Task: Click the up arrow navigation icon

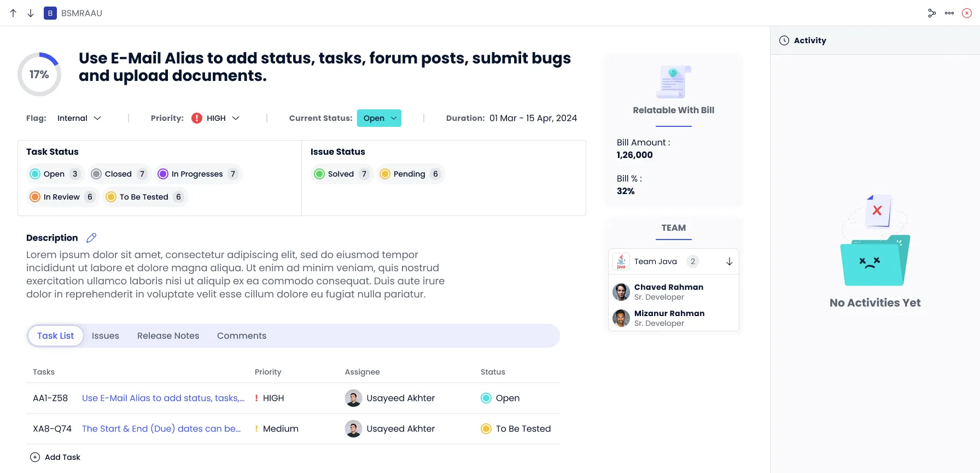Action: click(x=13, y=13)
